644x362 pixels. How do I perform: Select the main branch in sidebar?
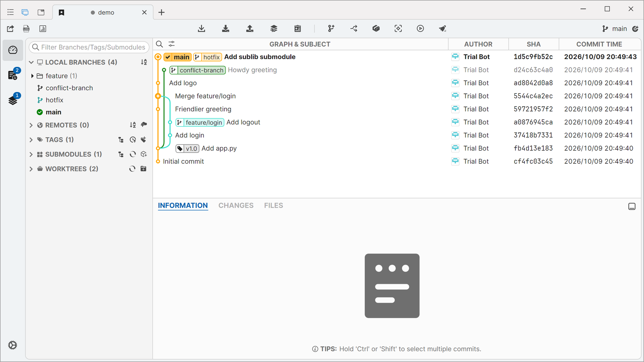point(53,112)
